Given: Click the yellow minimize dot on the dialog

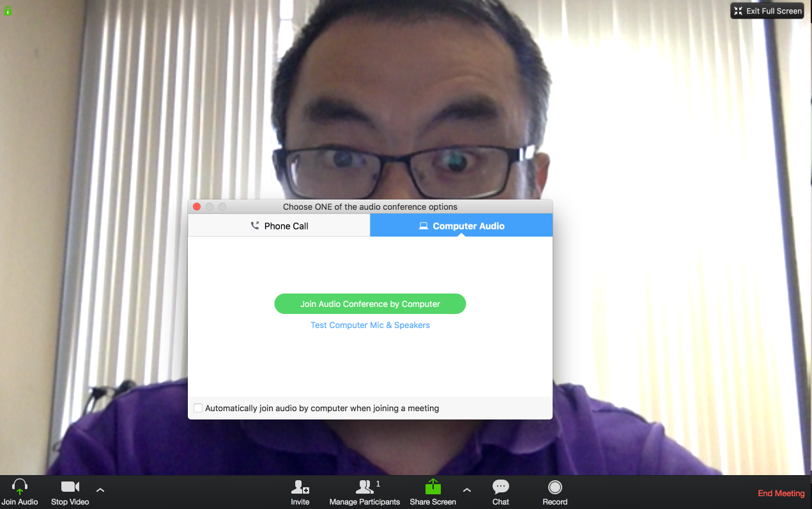Looking at the screenshot, I should [x=210, y=207].
